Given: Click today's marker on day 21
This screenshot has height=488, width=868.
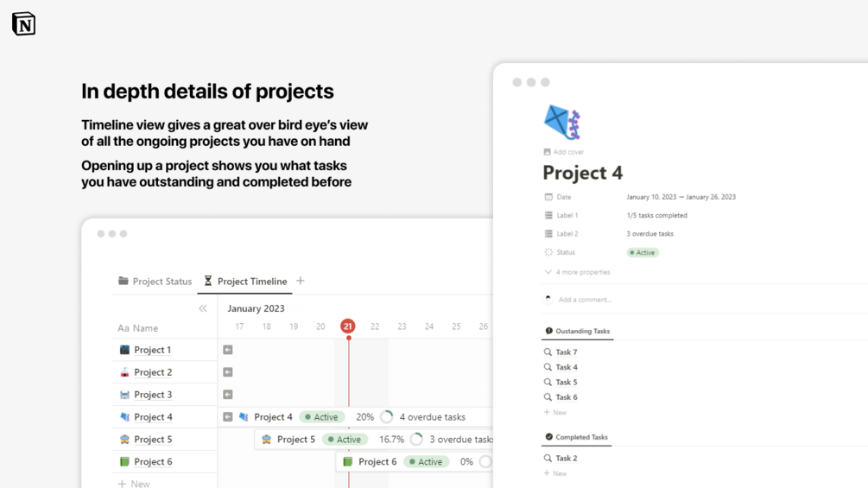Looking at the screenshot, I should click(x=348, y=326).
